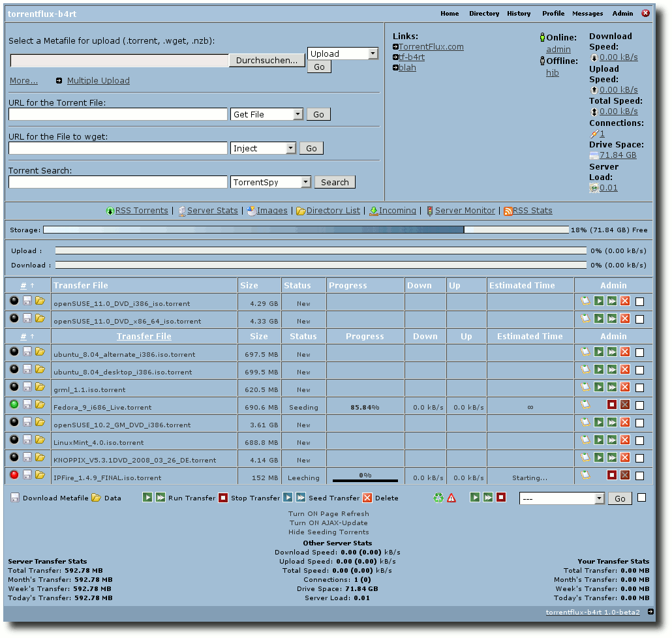The height and width of the screenshot is (638, 672).
Task: Click the red warning triangle icon in the bottom bar
Action: pyautogui.click(x=451, y=498)
